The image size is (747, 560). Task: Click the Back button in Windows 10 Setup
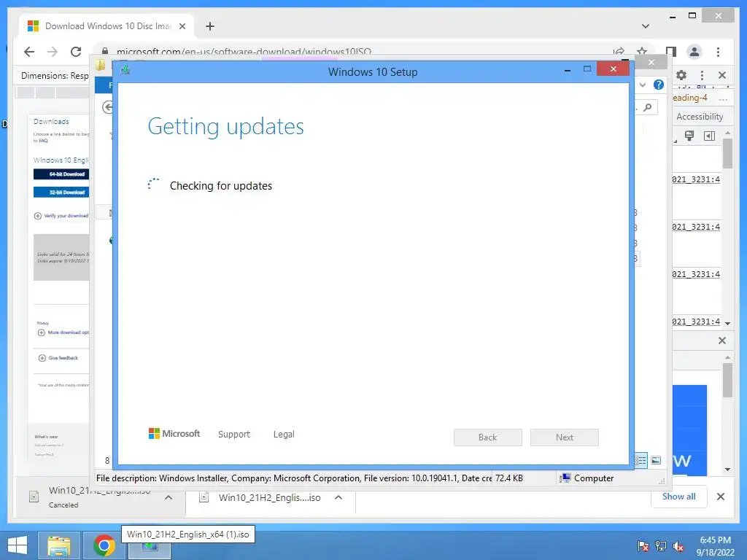tap(488, 437)
